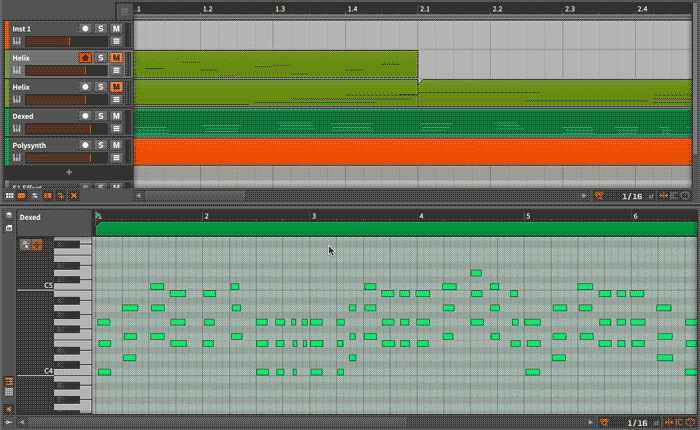Toggle arranger timeline view icon

[21, 196]
